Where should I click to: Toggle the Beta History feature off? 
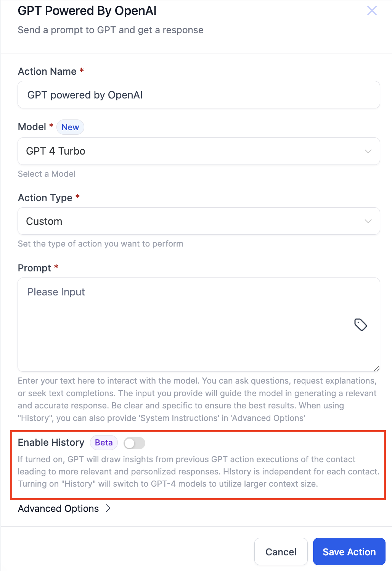tap(134, 443)
